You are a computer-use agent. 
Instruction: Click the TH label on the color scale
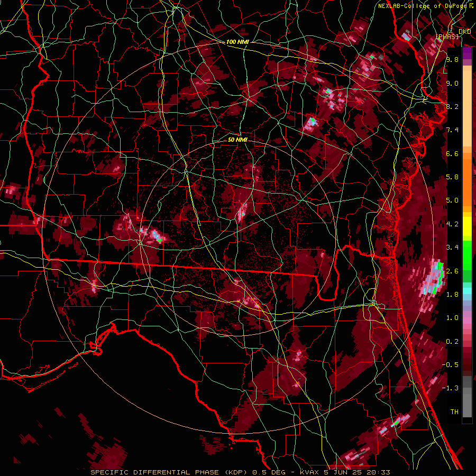(x=454, y=412)
